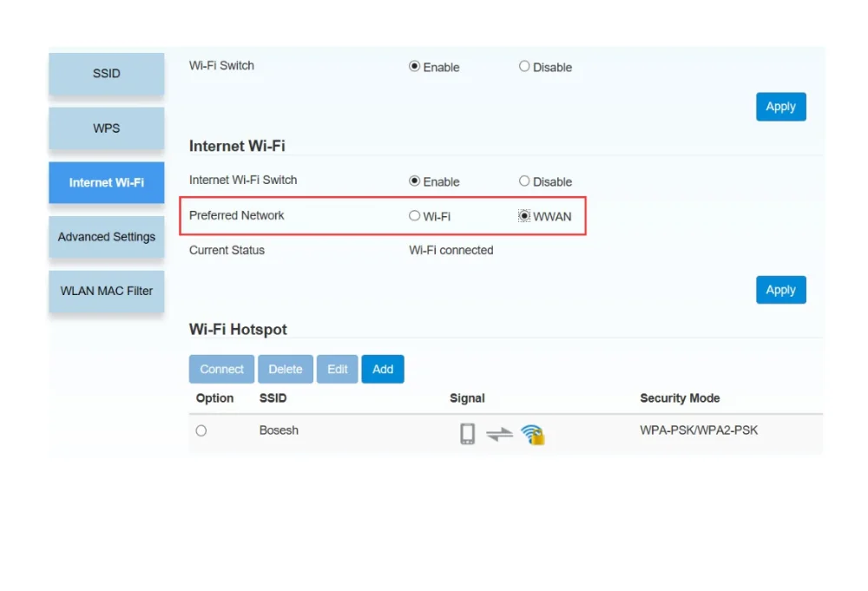Click the Current Status label

click(x=227, y=250)
